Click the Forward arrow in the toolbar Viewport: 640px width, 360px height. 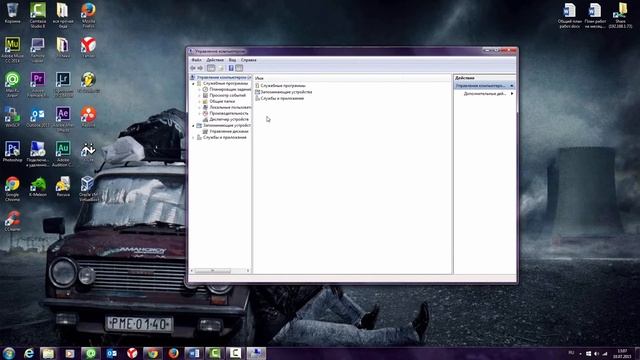(200, 68)
